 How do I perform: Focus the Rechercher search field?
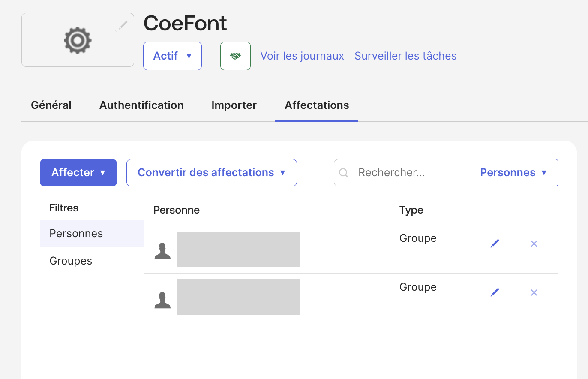402,173
